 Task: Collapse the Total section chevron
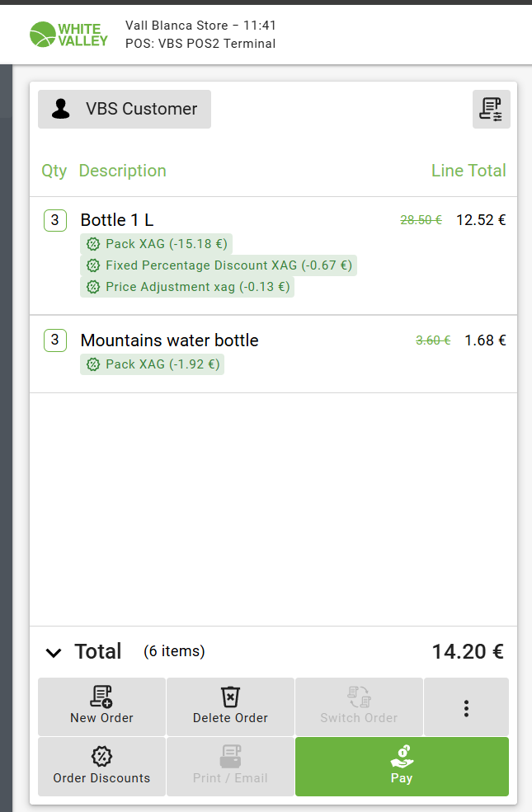(x=54, y=653)
